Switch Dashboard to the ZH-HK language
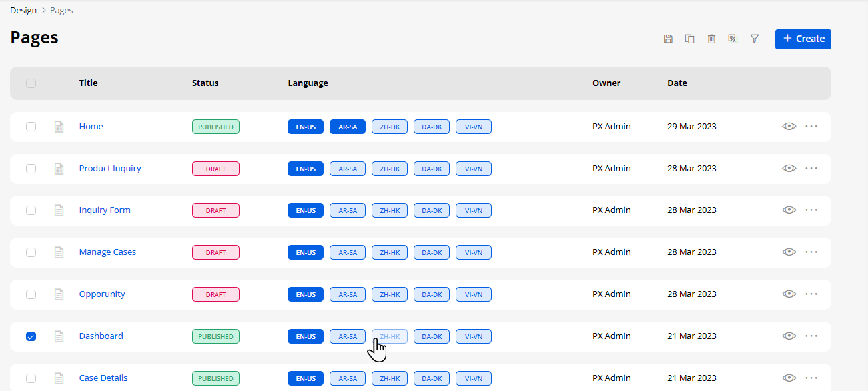This screenshot has width=868, height=391. pos(390,336)
